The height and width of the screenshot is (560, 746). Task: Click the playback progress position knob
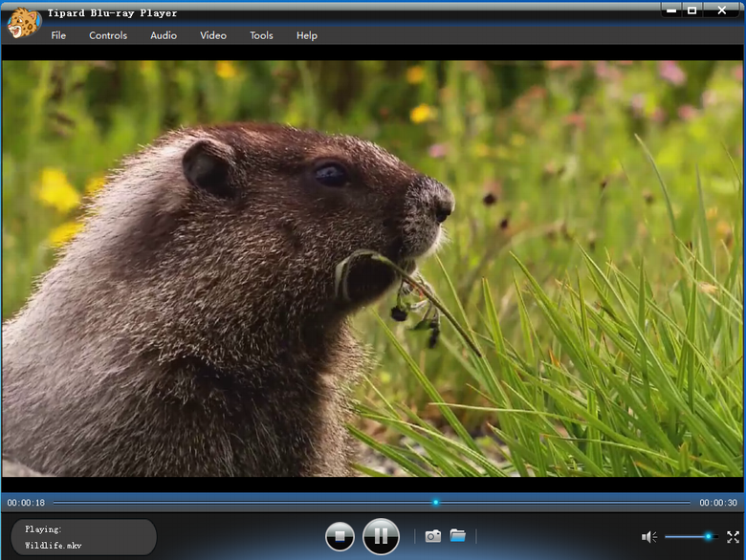pos(435,502)
